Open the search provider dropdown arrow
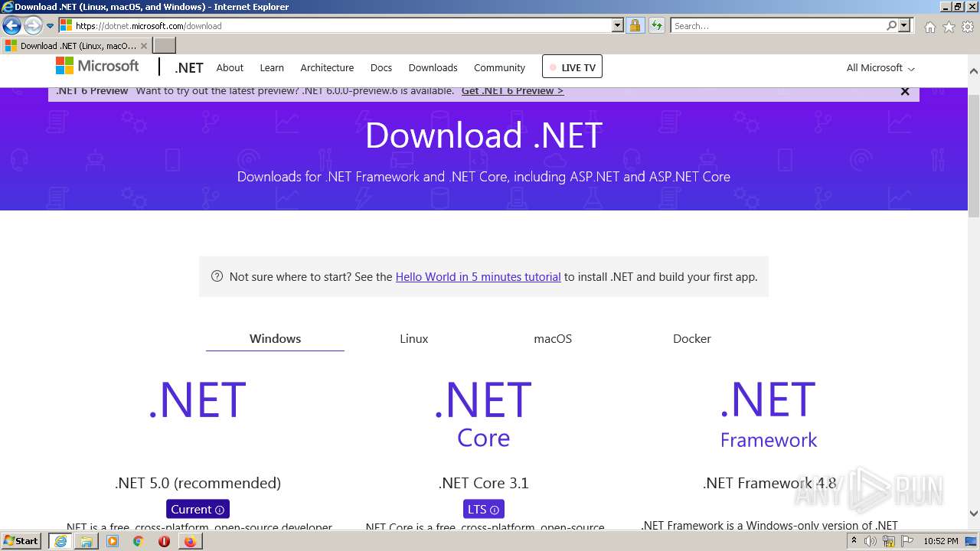The image size is (980, 551). click(904, 25)
